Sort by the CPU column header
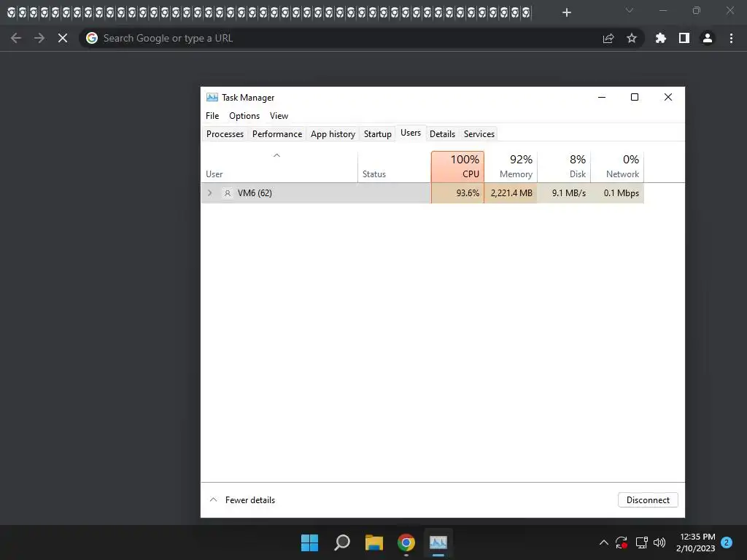This screenshot has height=560, width=747. [x=458, y=167]
